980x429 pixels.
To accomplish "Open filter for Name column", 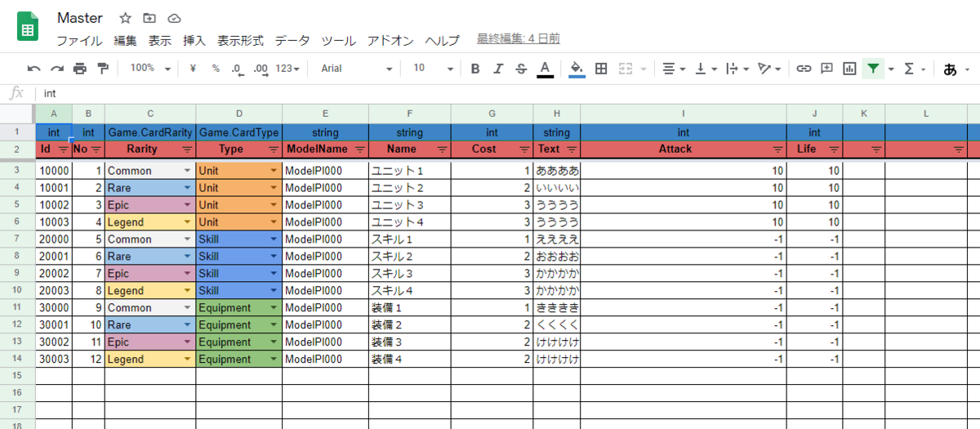I will click(x=442, y=150).
